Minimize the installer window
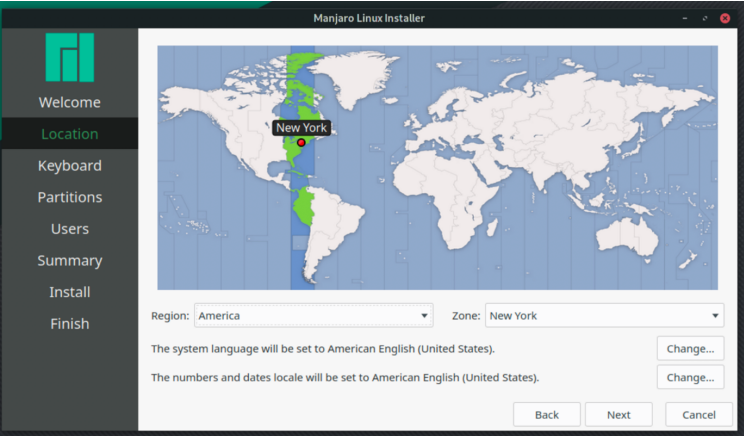The image size is (744, 436). coord(685,18)
